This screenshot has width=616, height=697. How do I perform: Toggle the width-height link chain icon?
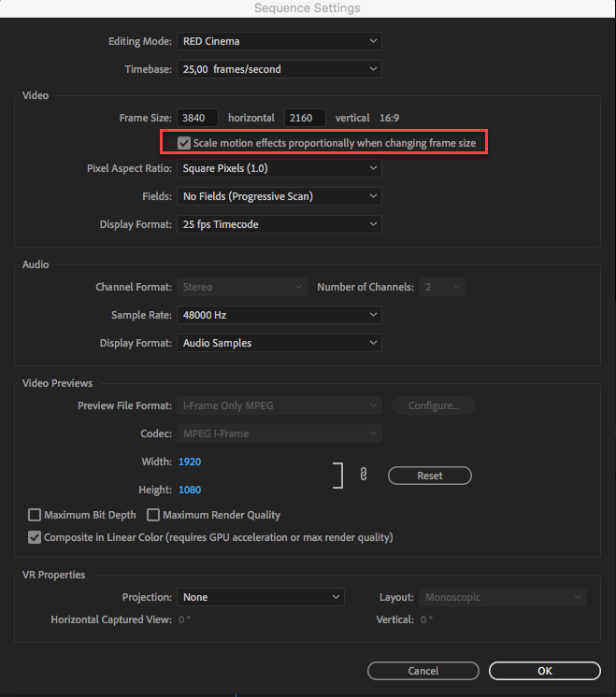pyautogui.click(x=364, y=475)
